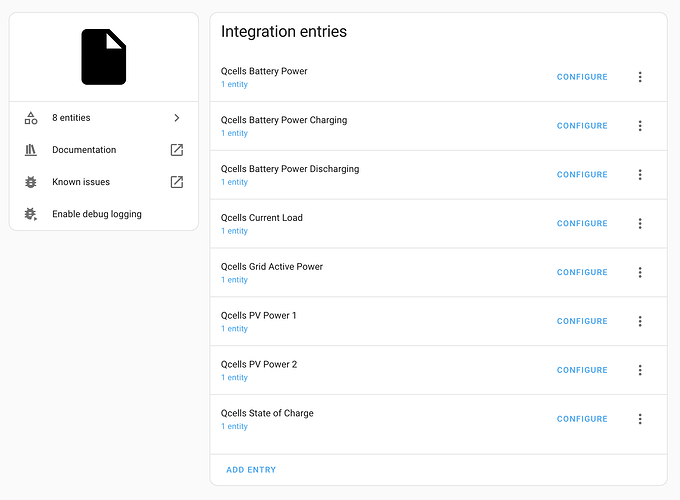Open 1 entity link under Grid Active Power
The width and height of the screenshot is (680, 500).
tap(234, 280)
